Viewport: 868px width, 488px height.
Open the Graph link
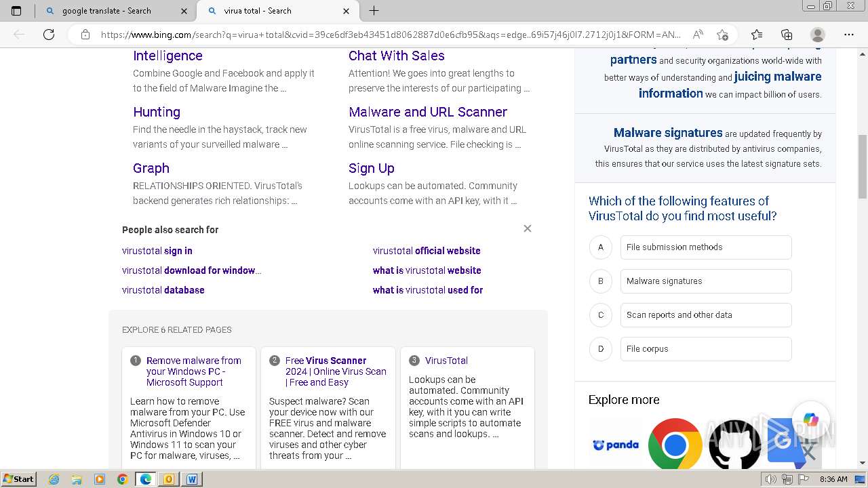tap(151, 168)
